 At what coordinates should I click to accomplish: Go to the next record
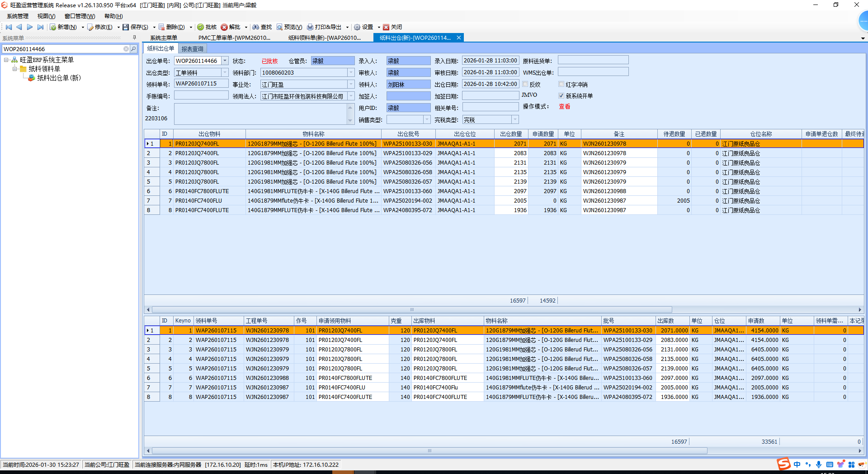30,27
